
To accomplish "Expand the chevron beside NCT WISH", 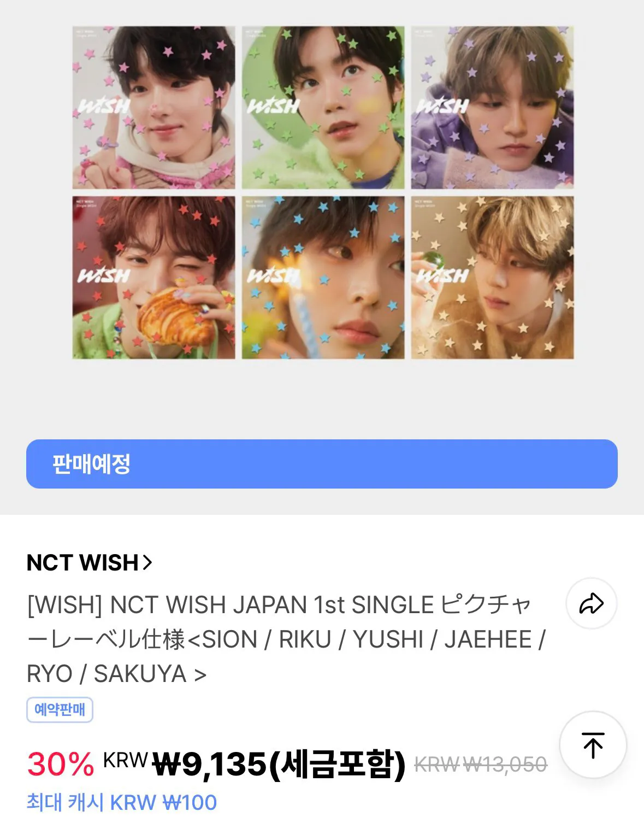I will [x=147, y=562].
